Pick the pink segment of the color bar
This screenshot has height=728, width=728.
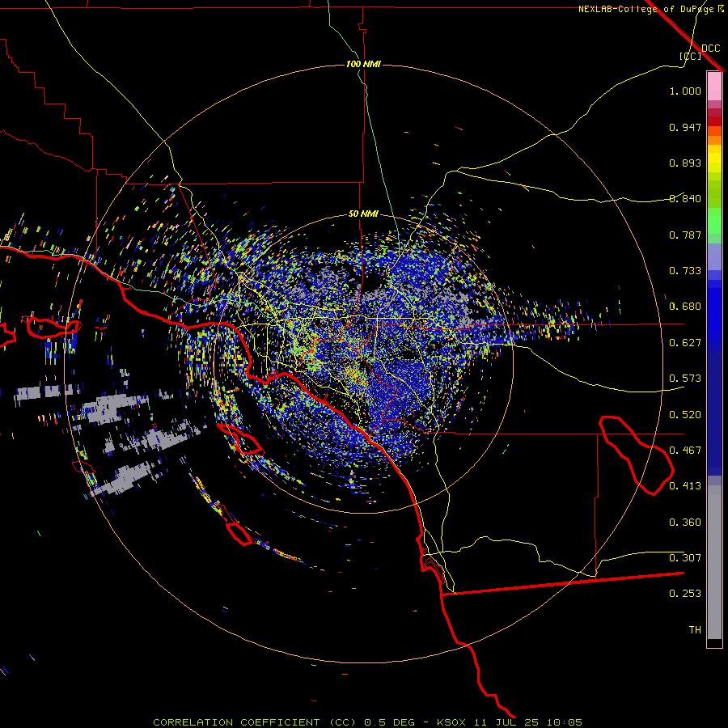click(714, 87)
